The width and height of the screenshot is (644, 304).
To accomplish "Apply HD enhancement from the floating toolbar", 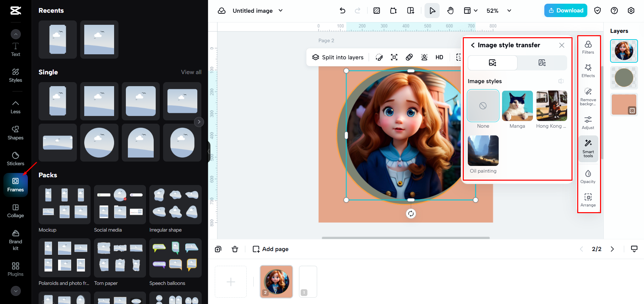I will pyautogui.click(x=439, y=57).
